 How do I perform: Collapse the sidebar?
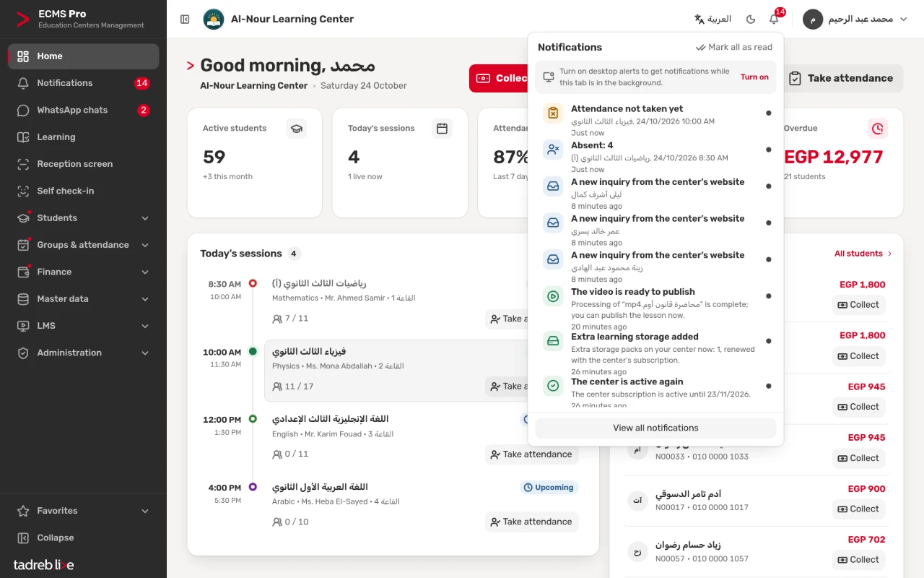pos(83,538)
